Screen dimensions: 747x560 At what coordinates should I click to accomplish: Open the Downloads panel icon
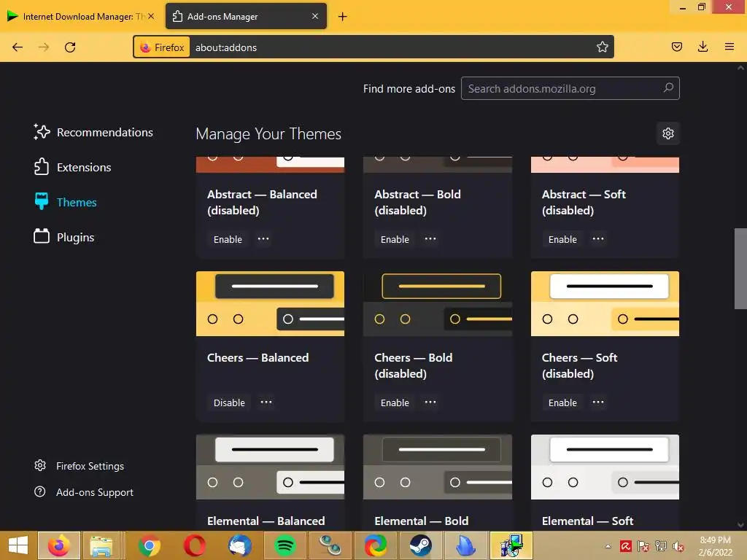[703, 47]
